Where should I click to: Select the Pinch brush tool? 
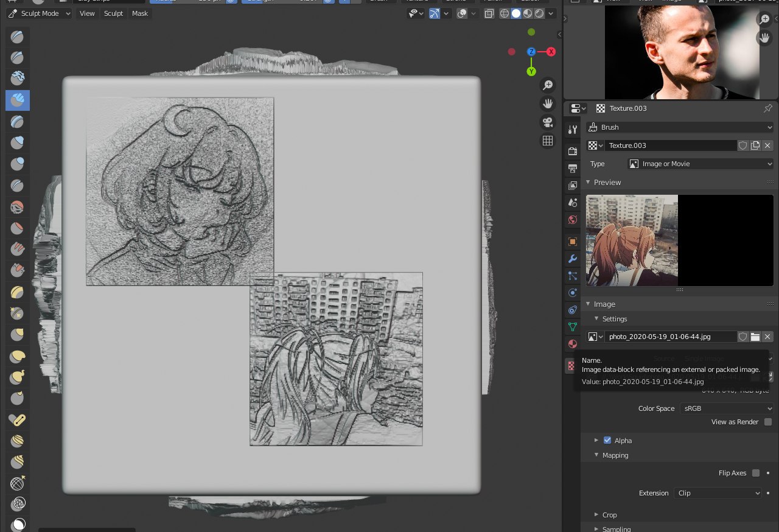(18, 313)
